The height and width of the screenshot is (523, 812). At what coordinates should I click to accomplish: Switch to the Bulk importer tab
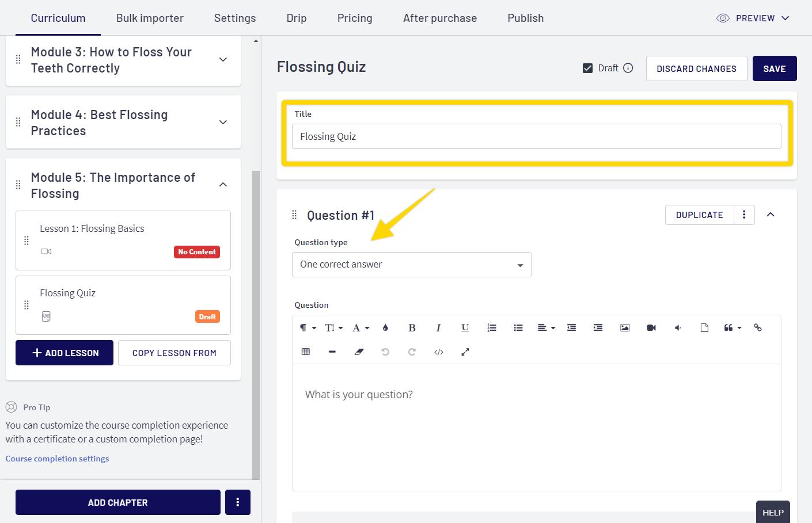pos(150,18)
